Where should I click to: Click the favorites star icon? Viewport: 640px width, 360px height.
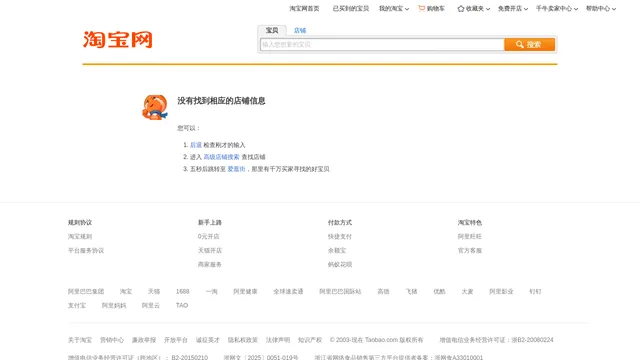click(461, 9)
